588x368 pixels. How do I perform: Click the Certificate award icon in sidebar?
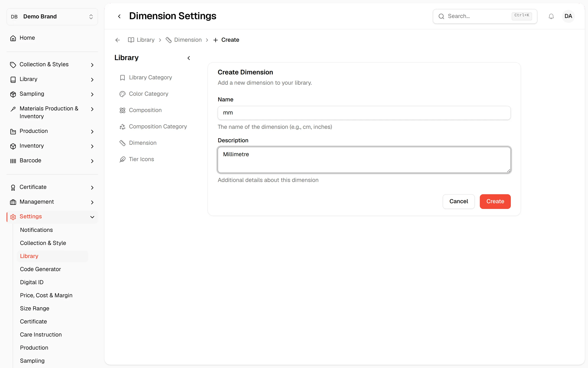pyautogui.click(x=13, y=187)
